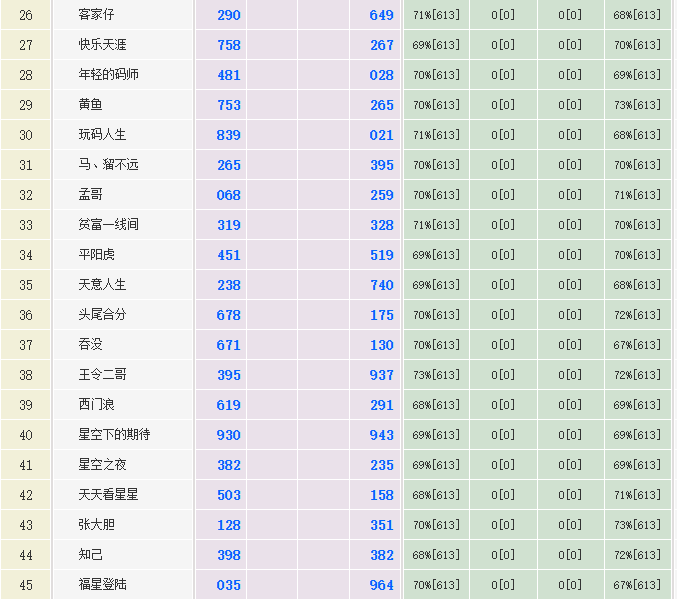Image resolution: width=677 pixels, height=600 pixels.
Task: Click the row number 42 cell
Action: 26,495
